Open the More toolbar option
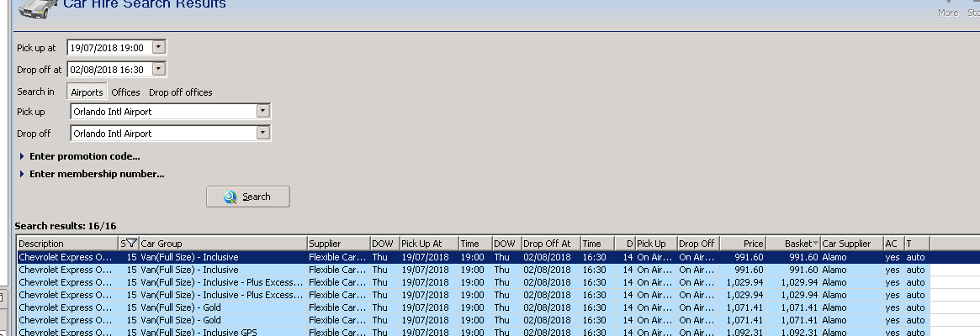980x336 pixels. [x=947, y=8]
